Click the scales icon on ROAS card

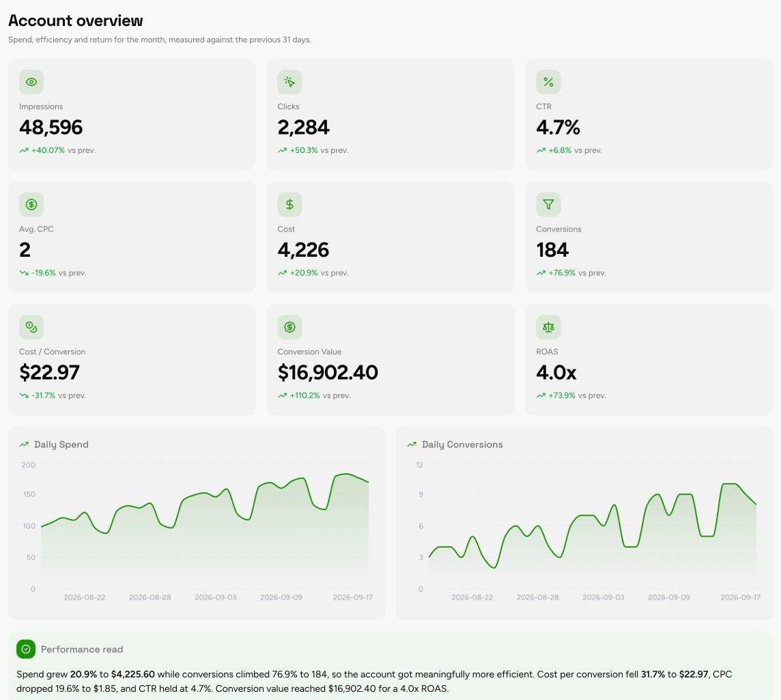point(548,327)
